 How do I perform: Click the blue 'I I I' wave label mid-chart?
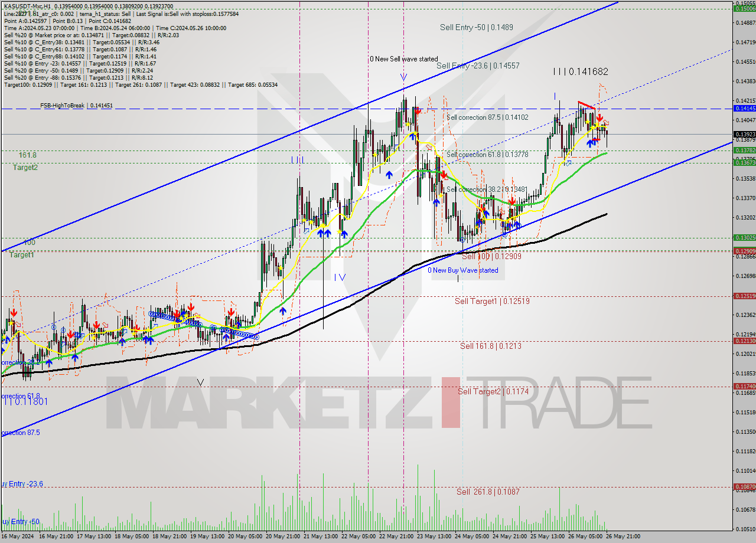pos(298,160)
